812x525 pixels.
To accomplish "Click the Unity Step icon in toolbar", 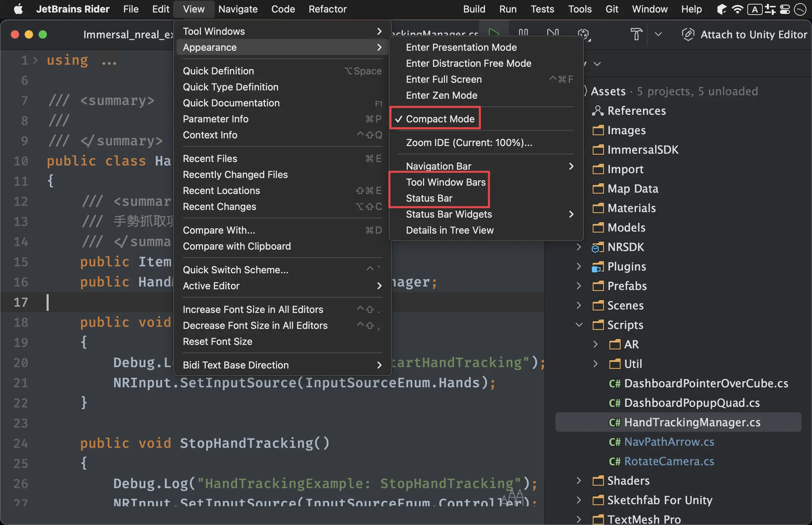I will tap(553, 33).
